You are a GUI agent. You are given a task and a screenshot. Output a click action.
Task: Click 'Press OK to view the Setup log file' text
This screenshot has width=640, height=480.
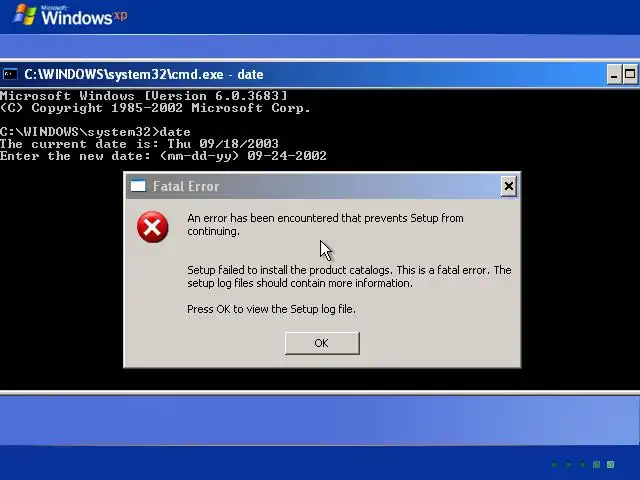271,309
